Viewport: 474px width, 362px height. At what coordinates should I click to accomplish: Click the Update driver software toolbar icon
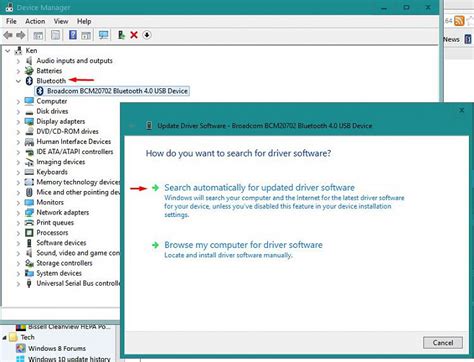pyautogui.click(x=121, y=35)
